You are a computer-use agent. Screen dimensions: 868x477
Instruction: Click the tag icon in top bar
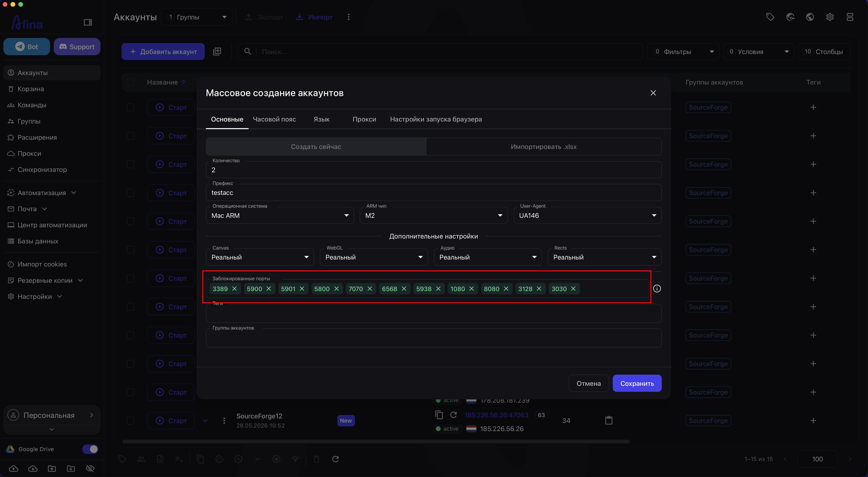[x=770, y=17]
